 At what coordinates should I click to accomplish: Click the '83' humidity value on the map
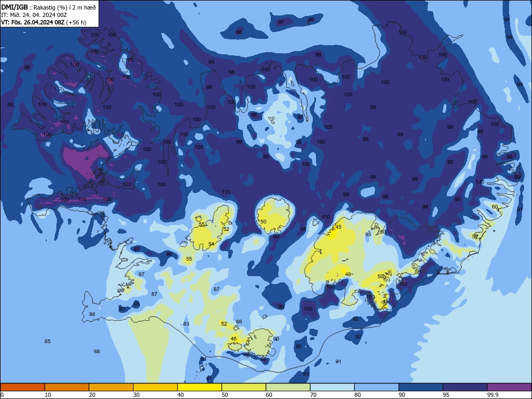coord(186,323)
